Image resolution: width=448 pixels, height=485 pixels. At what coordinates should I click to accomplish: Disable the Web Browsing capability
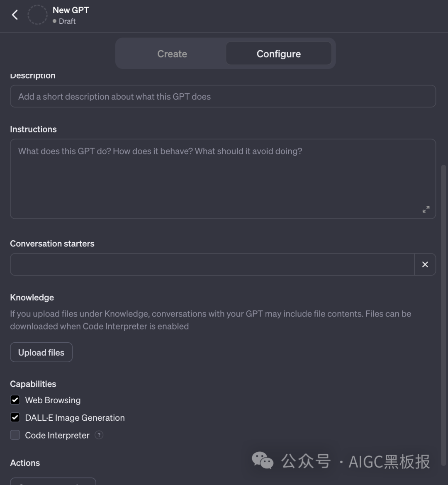[15, 400]
